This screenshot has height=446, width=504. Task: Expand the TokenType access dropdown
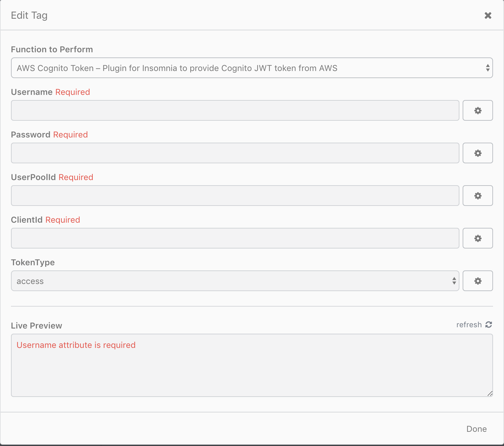pos(235,281)
